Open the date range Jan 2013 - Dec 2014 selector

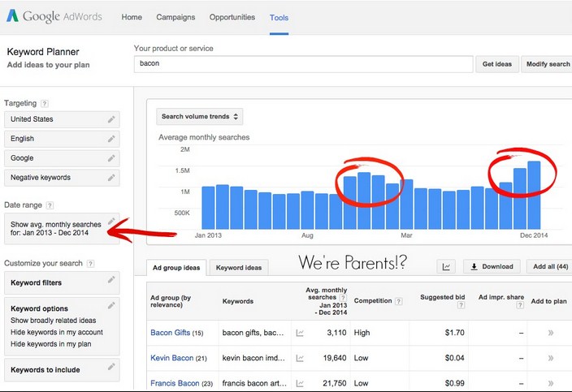point(62,228)
